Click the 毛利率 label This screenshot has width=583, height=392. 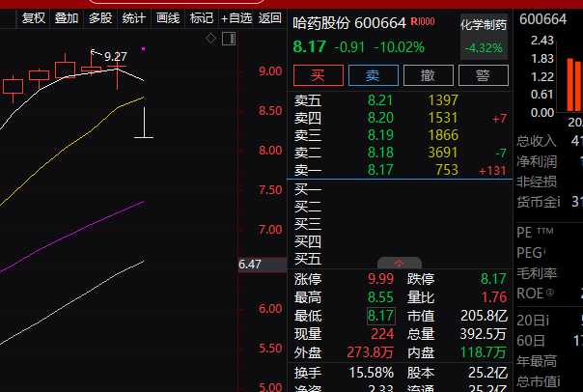537,273
